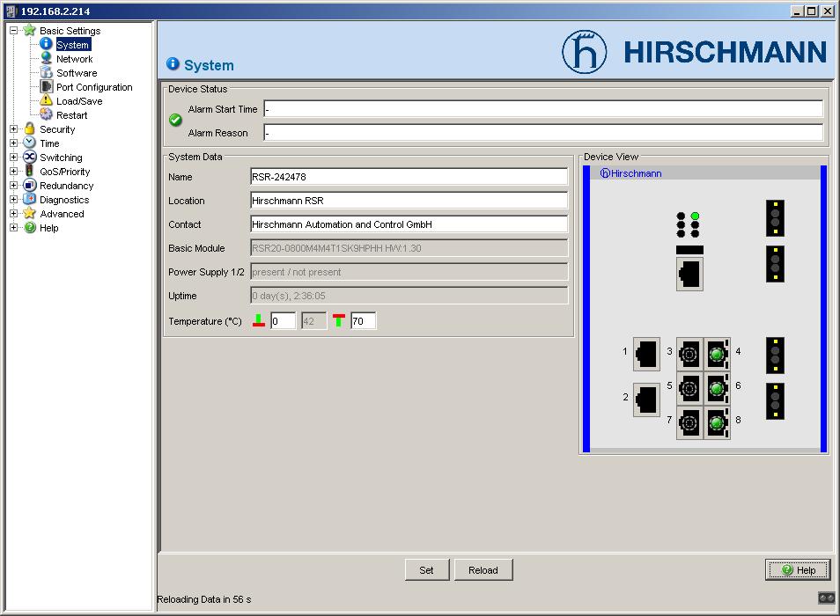This screenshot has height=616, width=840.
Task: Expand the QoS/Priority tree node
Action: [13, 172]
